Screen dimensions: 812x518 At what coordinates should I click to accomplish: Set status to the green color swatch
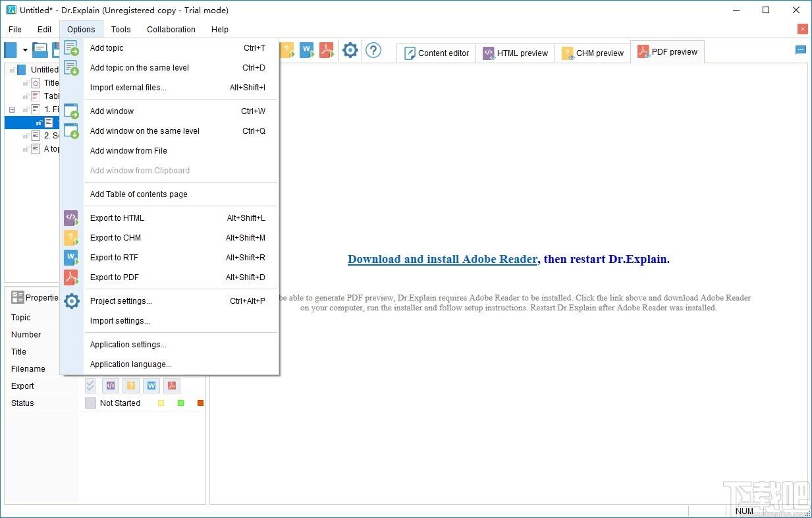tap(180, 403)
